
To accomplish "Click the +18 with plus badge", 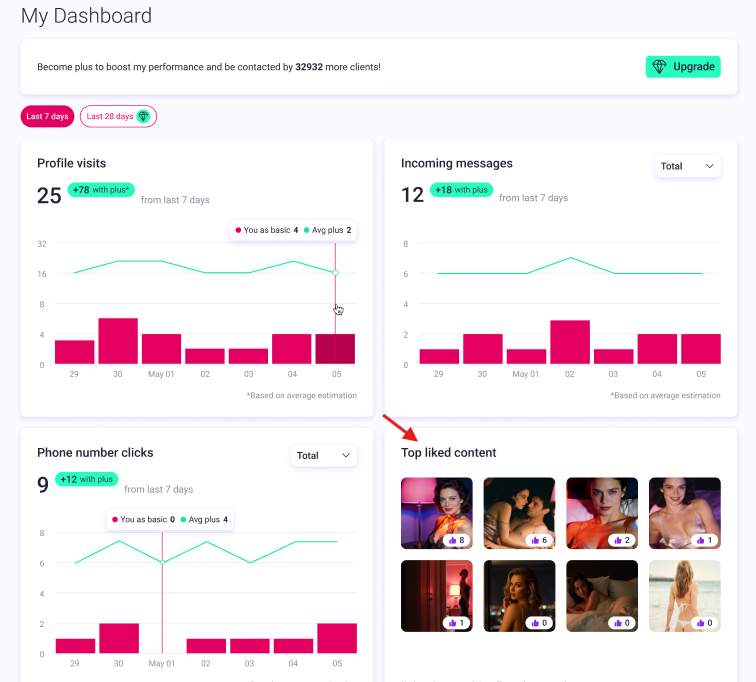I will coord(461,190).
